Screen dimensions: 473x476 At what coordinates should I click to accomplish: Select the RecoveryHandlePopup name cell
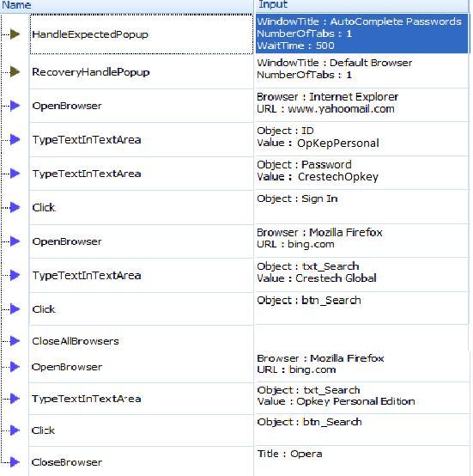coord(142,72)
